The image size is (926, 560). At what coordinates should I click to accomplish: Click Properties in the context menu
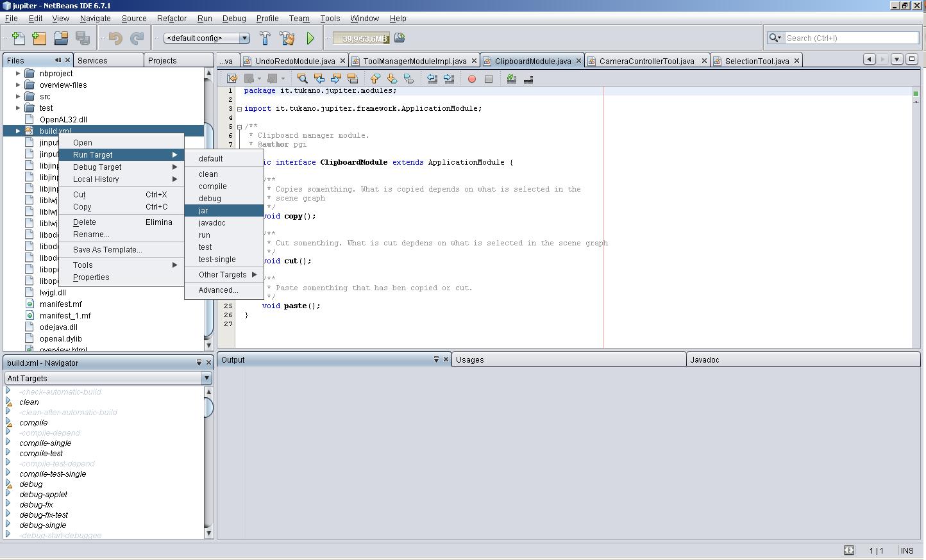[121, 277]
